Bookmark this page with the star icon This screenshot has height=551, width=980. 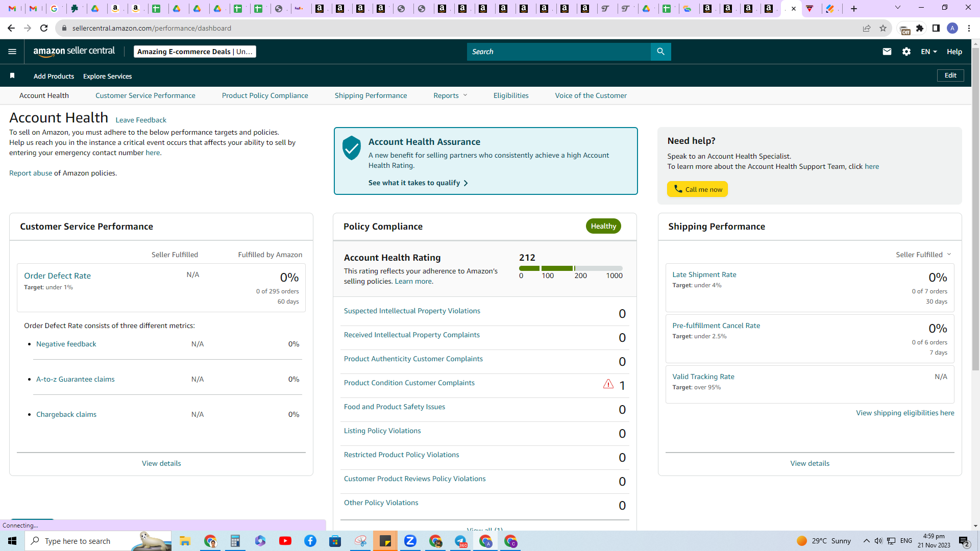tap(883, 28)
